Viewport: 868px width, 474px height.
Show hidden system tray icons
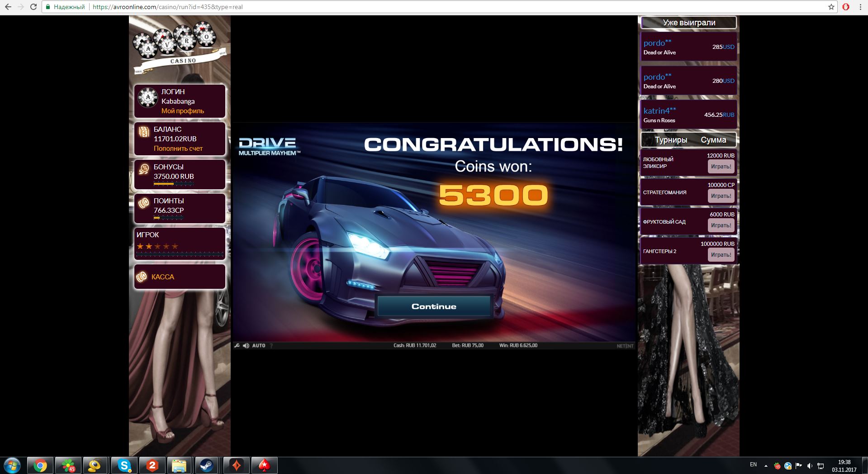coord(766,465)
